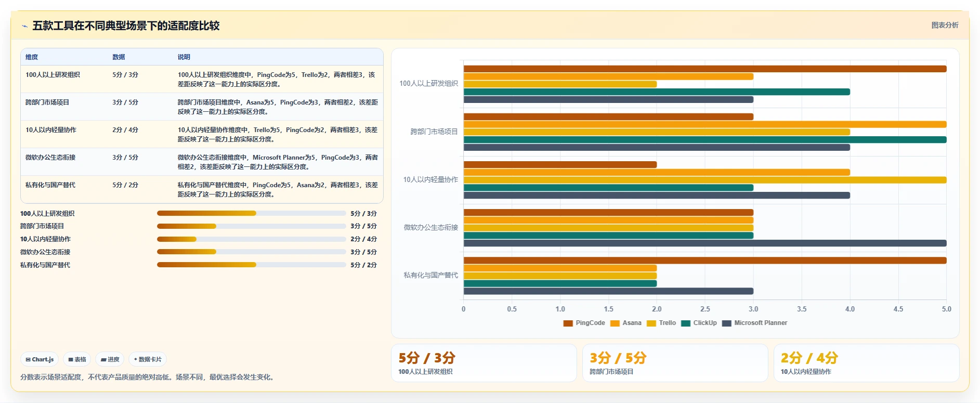Click the chart y-axis label 10人以内轻量协作

(430, 179)
